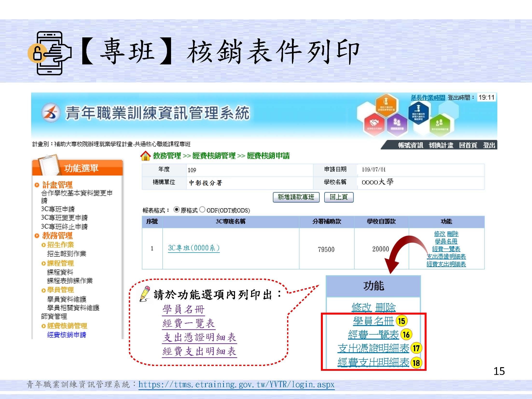Open 帳號資訊 in top navigation bar

tap(410, 145)
